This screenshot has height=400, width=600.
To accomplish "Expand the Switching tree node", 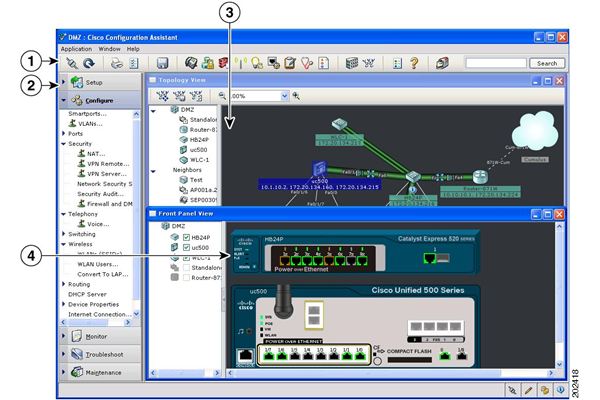I will 64,234.
